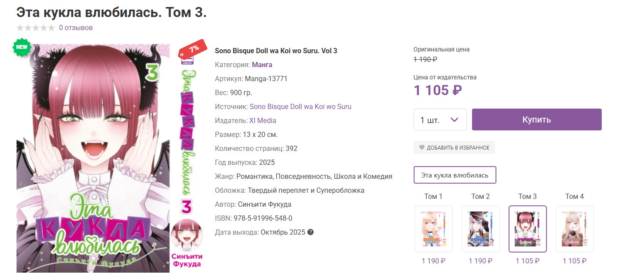Select the Эта кукла влюбилась series button
Viewport: 644px width, 273px height.
(455, 175)
